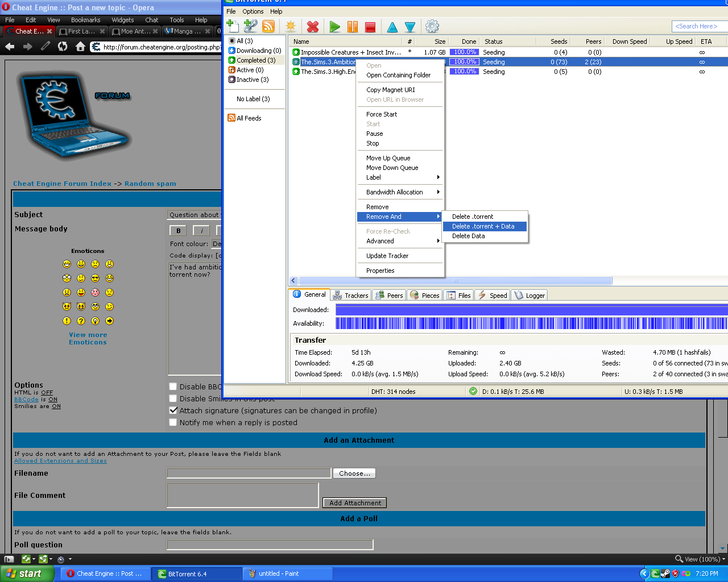
Task: Switch to the Files tab
Action: pyautogui.click(x=459, y=296)
